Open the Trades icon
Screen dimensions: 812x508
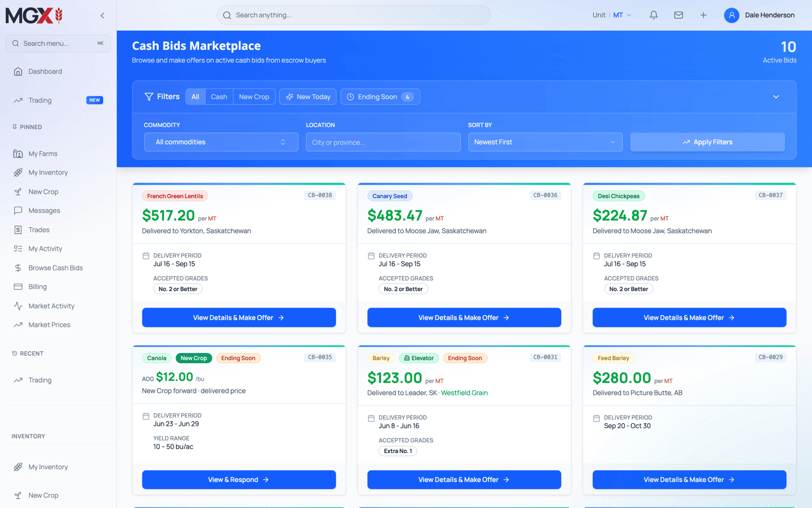click(x=18, y=230)
